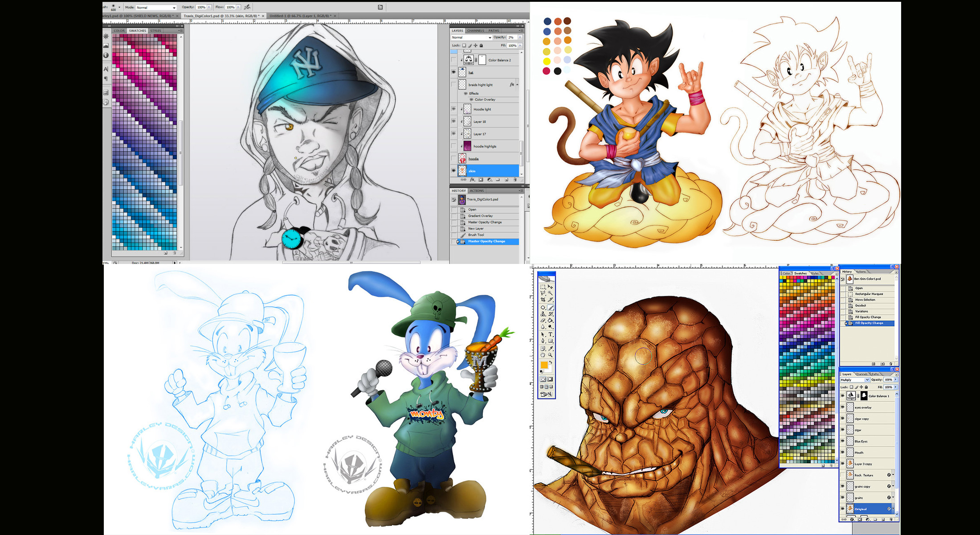Switch to the Channels tab in Travis window
980x535 pixels.
tap(476, 31)
